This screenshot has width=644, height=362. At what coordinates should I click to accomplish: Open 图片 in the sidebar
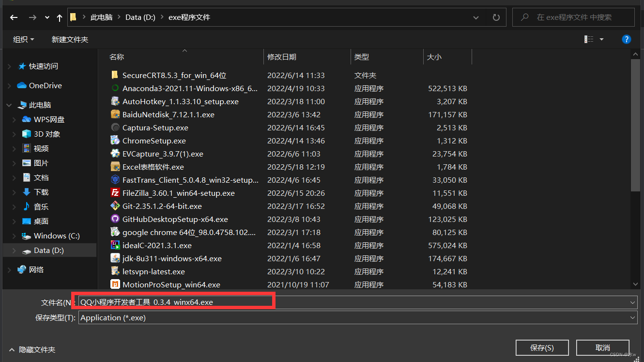(41, 163)
